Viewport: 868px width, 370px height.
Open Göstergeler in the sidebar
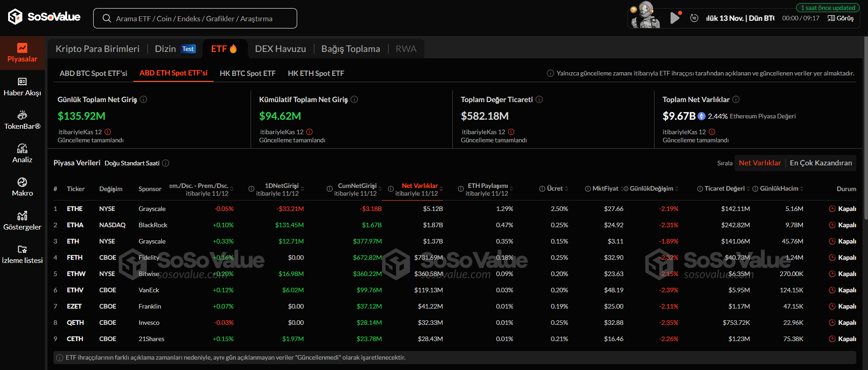22,221
